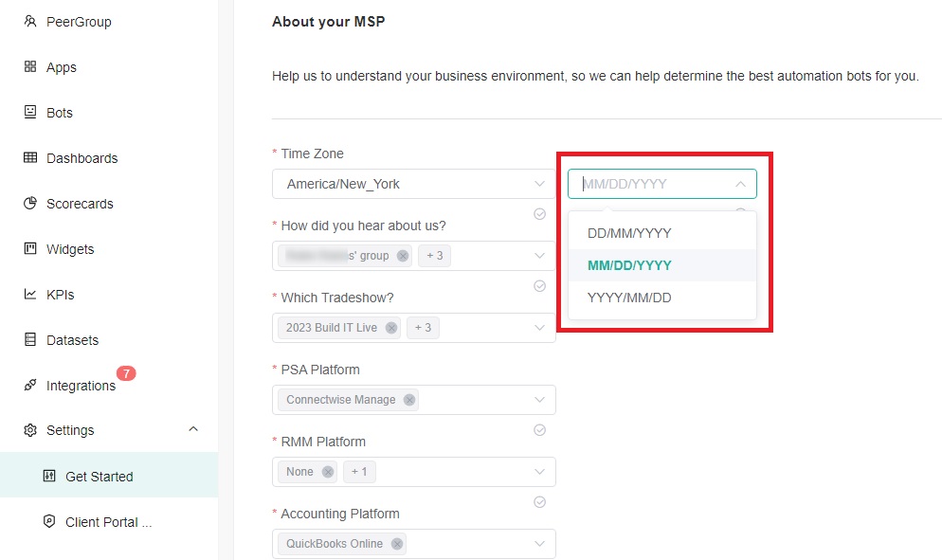Remove the Connectwise Manage tag
Screen dimensions: 942x560
(x=409, y=399)
